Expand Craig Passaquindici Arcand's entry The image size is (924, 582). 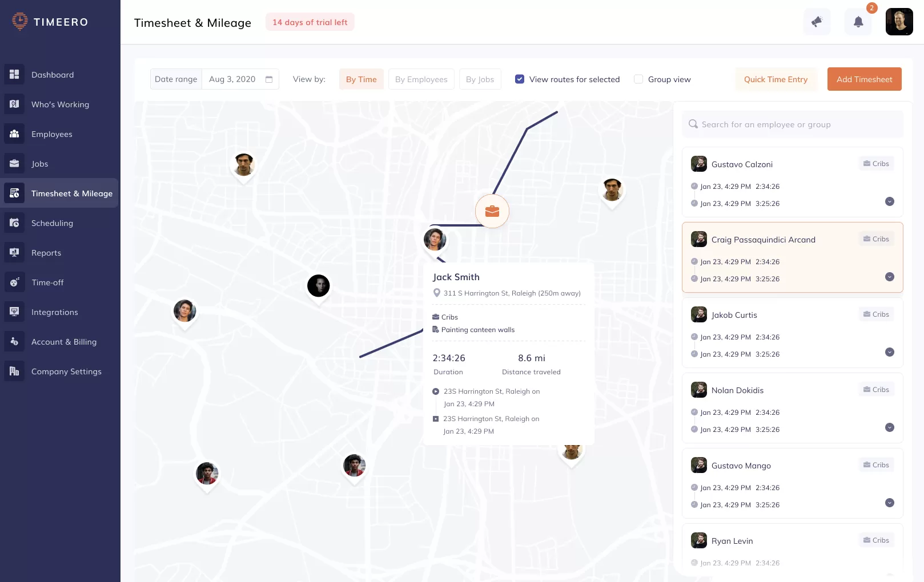(889, 277)
